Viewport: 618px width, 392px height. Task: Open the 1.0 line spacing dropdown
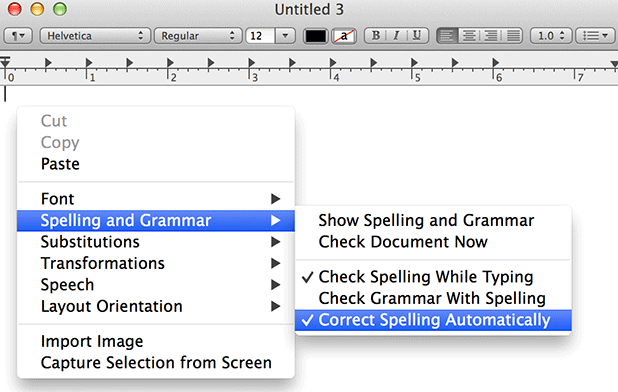(x=551, y=36)
